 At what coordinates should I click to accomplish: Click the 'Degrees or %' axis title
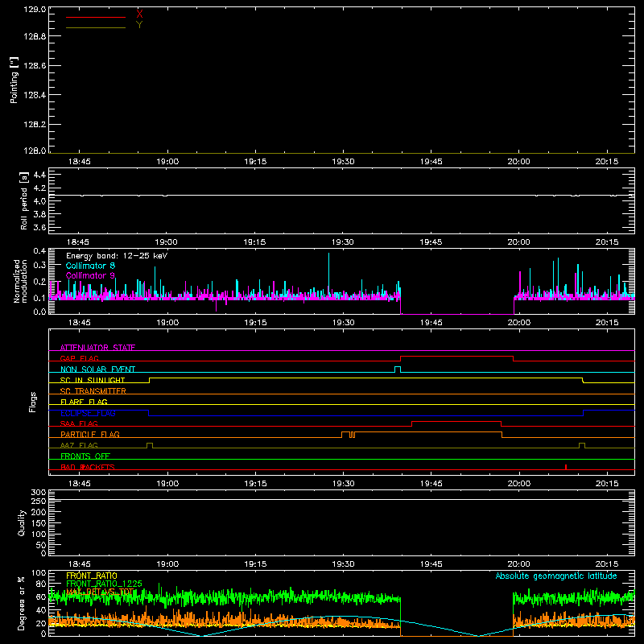pos(21,603)
